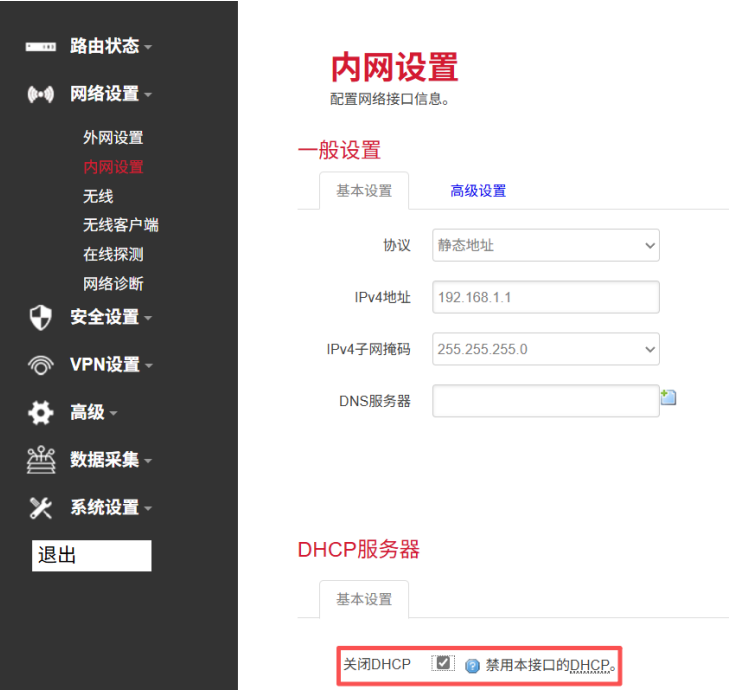The height and width of the screenshot is (691, 729).
Task: Open 在线探测 in the sidebar
Action: click(113, 254)
